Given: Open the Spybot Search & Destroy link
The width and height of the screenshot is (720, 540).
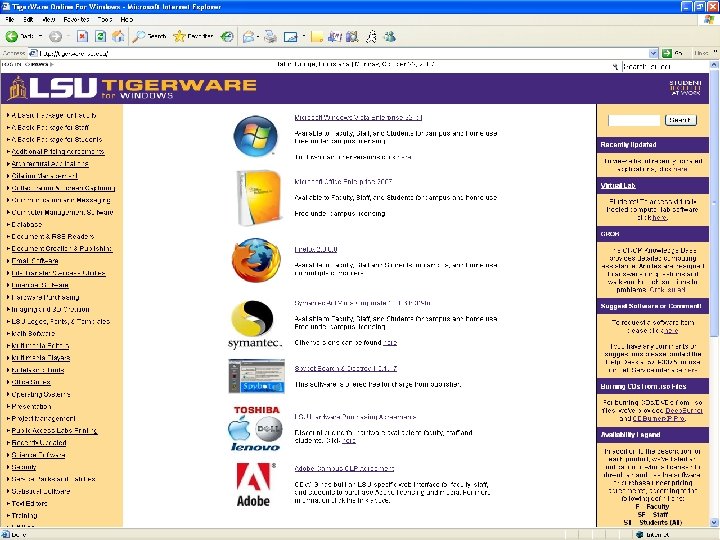Looking at the screenshot, I should click(x=346, y=368).
